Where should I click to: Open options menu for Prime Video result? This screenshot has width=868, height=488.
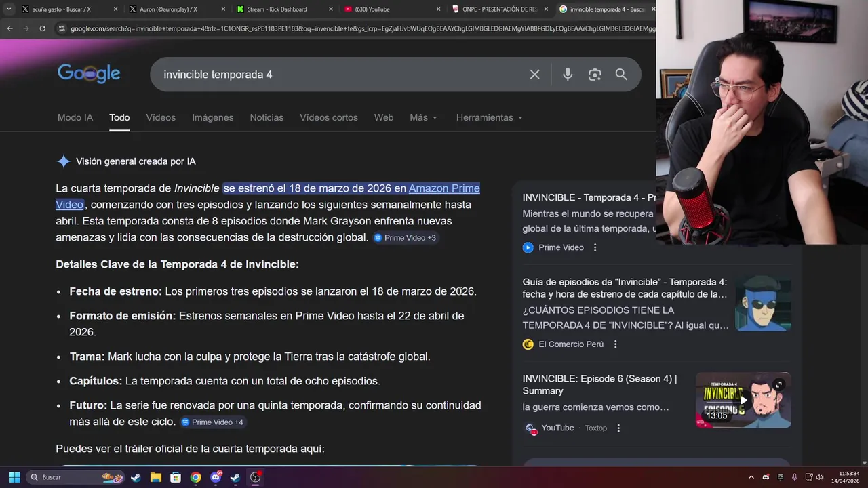(x=595, y=247)
